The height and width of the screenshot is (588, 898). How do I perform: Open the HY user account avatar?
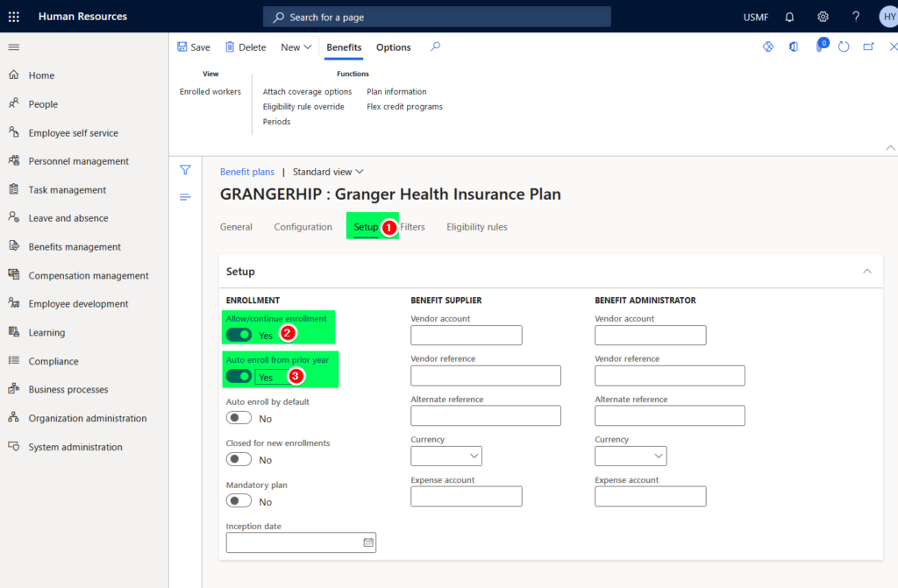tap(888, 17)
